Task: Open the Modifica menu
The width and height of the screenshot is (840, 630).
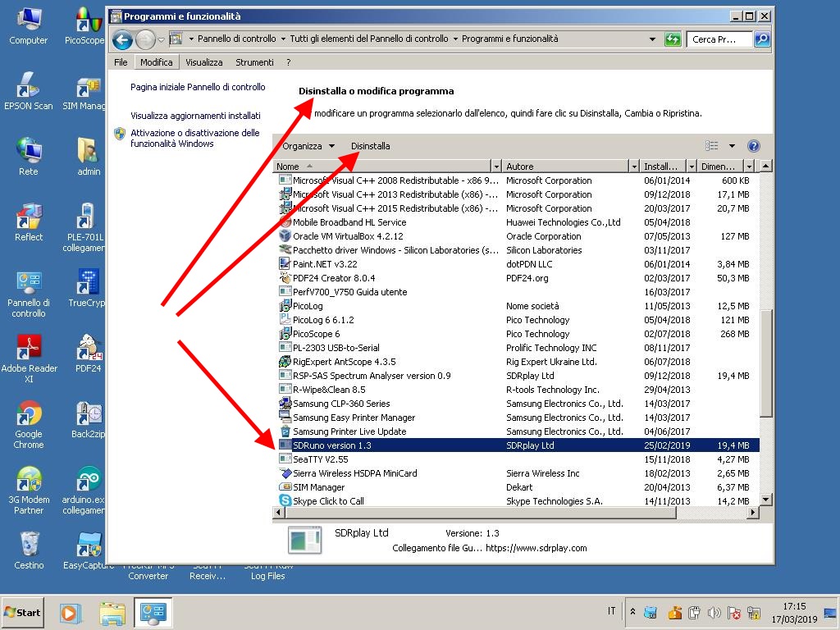Action: pyautogui.click(x=157, y=62)
